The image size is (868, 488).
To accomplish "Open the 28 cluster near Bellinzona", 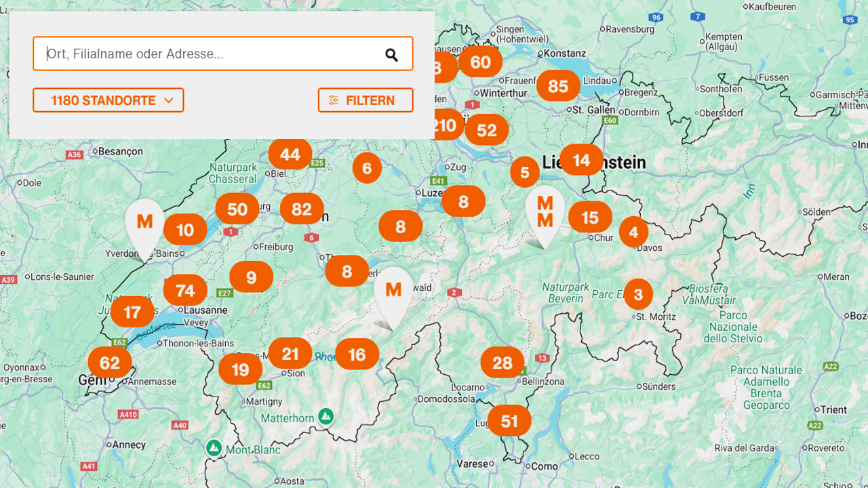I will [x=502, y=363].
